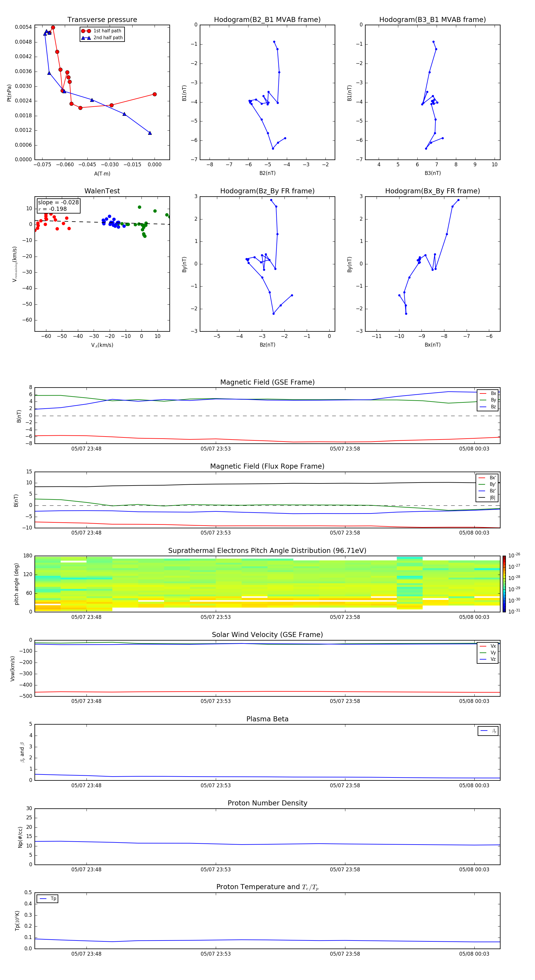Click 'Proton Number Density' panel title

pyautogui.click(x=267, y=803)
